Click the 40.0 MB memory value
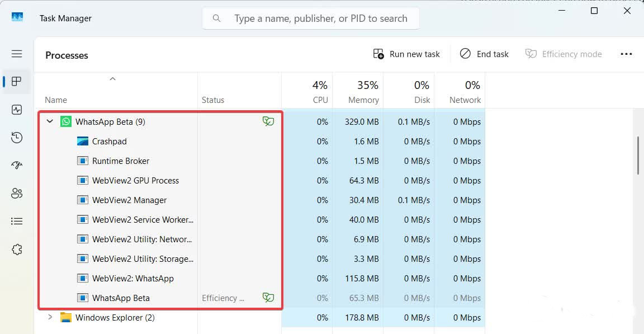Viewport: 644px width, 334px height. (364, 220)
